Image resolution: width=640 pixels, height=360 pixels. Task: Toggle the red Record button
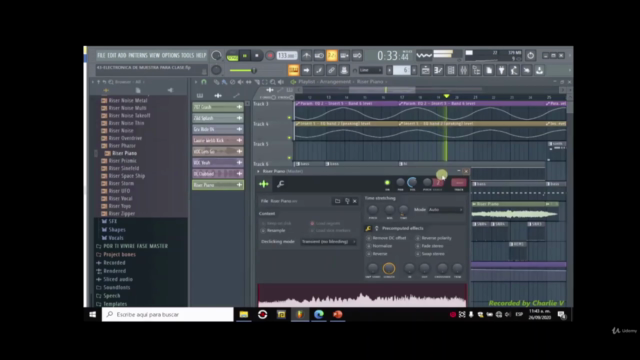point(270,56)
